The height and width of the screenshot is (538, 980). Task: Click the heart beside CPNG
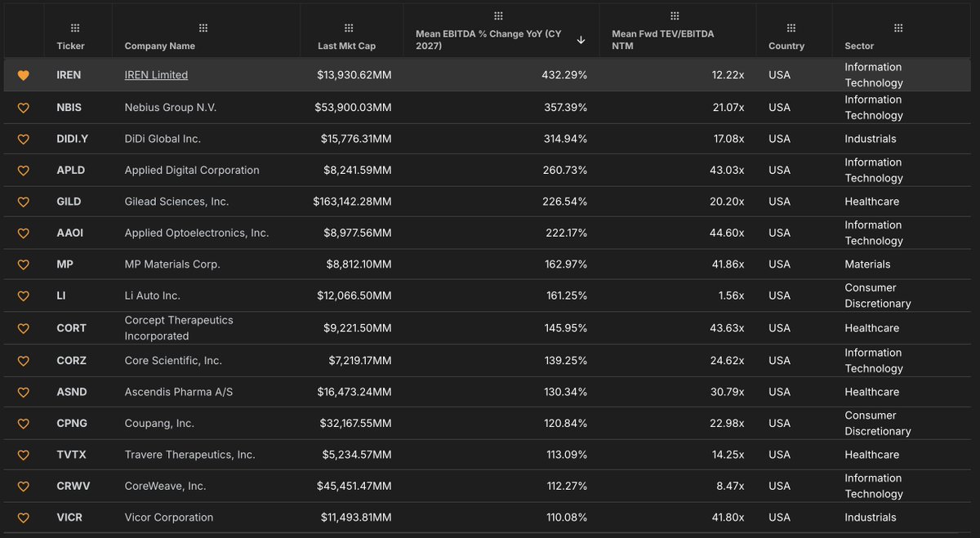coord(23,424)
